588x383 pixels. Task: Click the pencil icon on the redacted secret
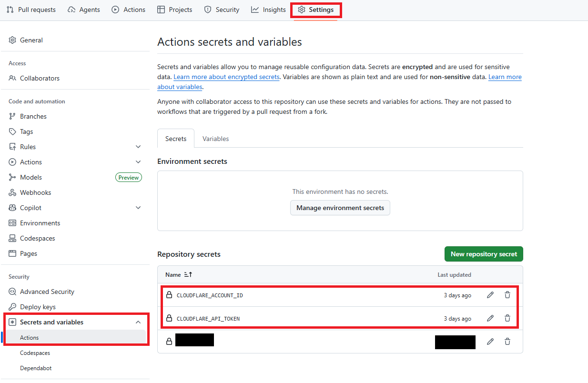[x=490, y=342]
